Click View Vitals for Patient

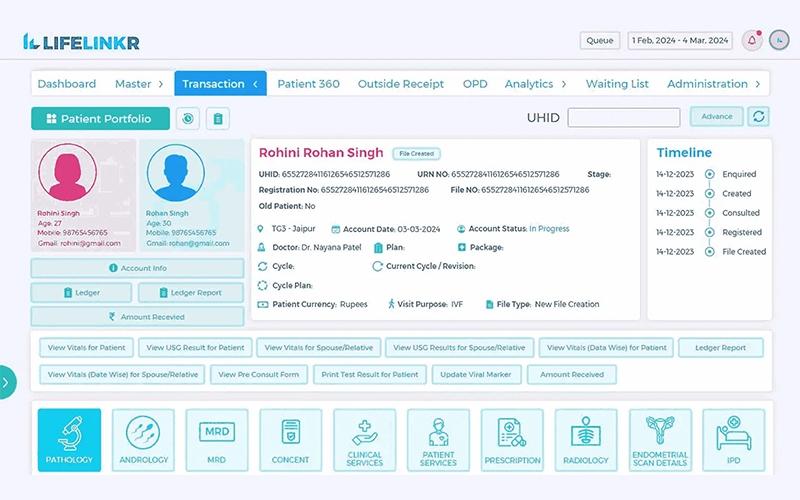[x=86, y=347]
